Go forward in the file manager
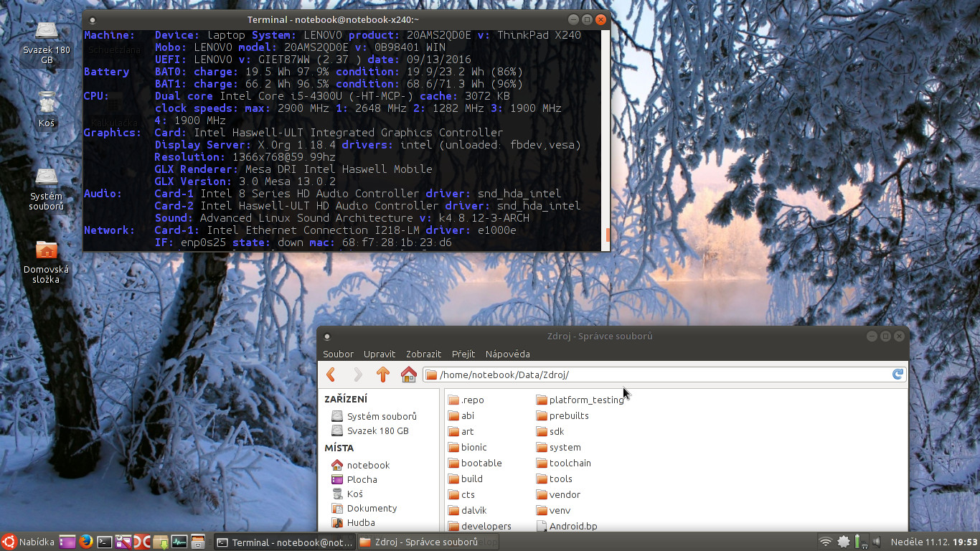 pos(357,375)
